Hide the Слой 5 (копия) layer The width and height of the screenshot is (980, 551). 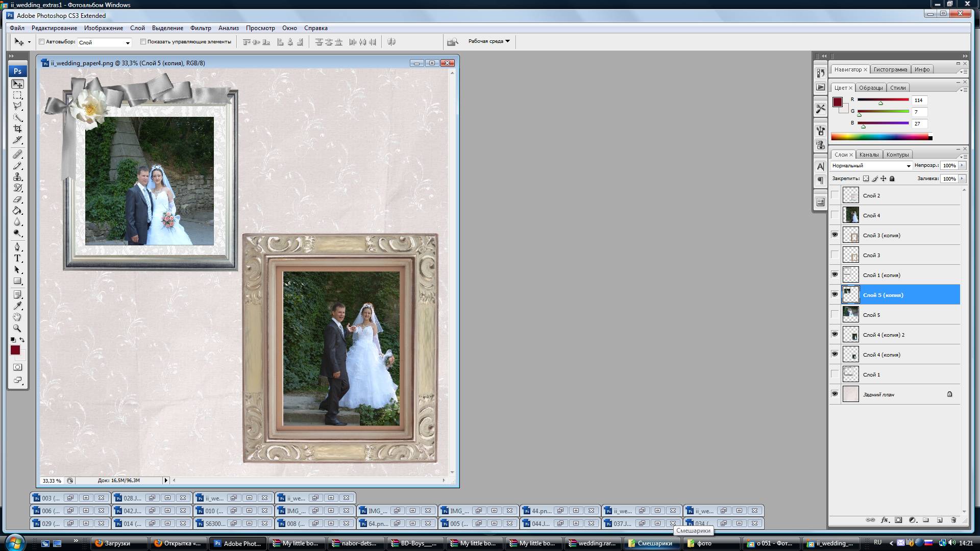[835, 294]
